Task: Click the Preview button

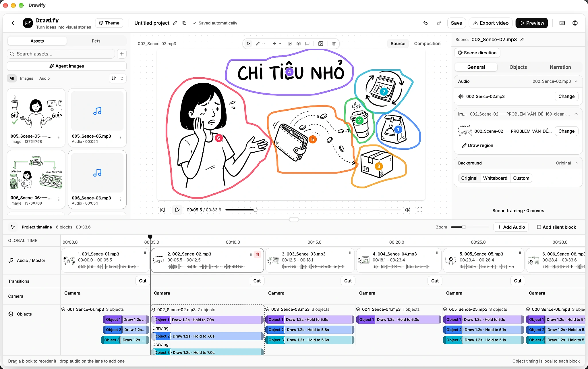Action: pyautogui.click(x=531, y=23)
